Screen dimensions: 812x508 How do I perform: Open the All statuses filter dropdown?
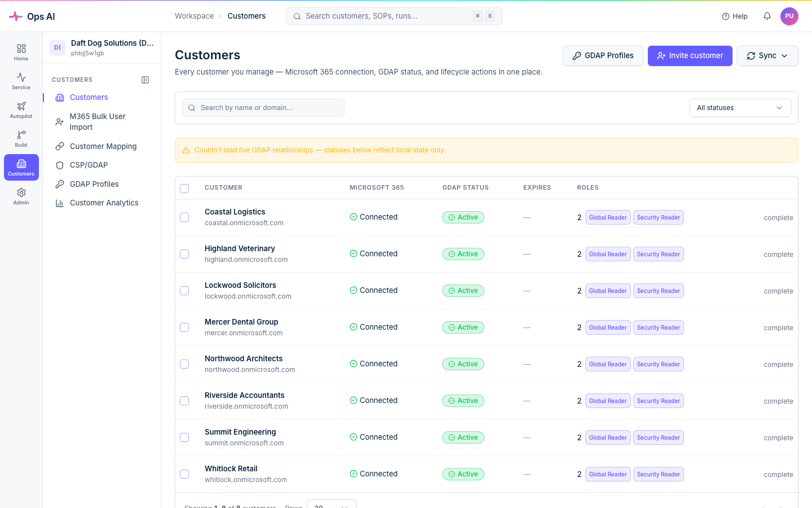click(740, 108)
